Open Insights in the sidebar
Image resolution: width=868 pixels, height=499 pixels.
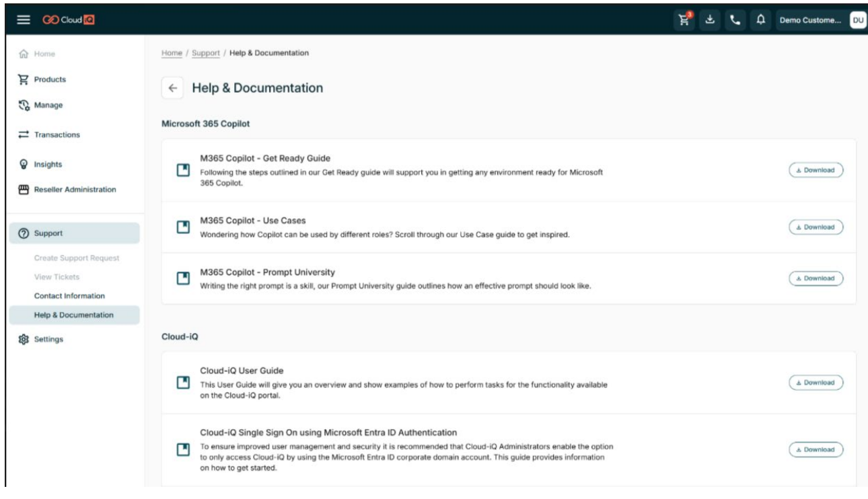click(48, 164)
